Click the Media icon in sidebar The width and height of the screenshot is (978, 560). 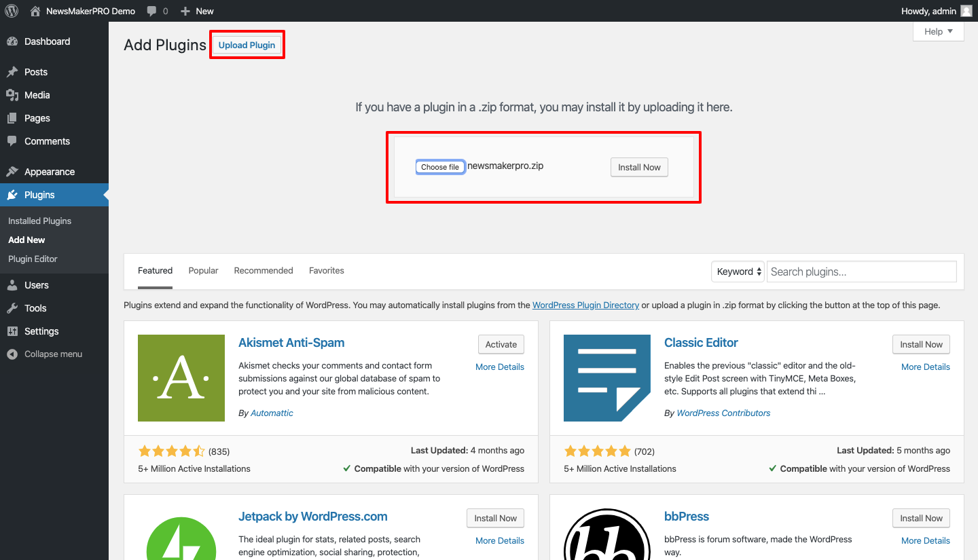click(x=12, y=95)
